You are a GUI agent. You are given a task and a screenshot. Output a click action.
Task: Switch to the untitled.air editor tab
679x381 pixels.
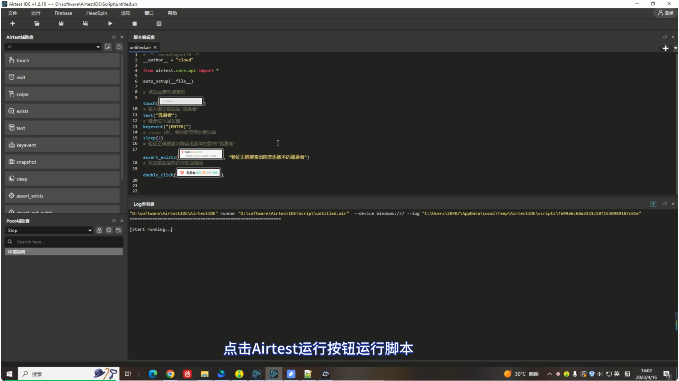141,47
